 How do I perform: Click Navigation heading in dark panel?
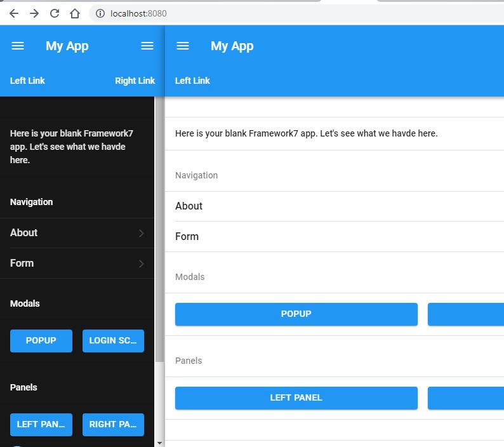[x=32, y=202]
